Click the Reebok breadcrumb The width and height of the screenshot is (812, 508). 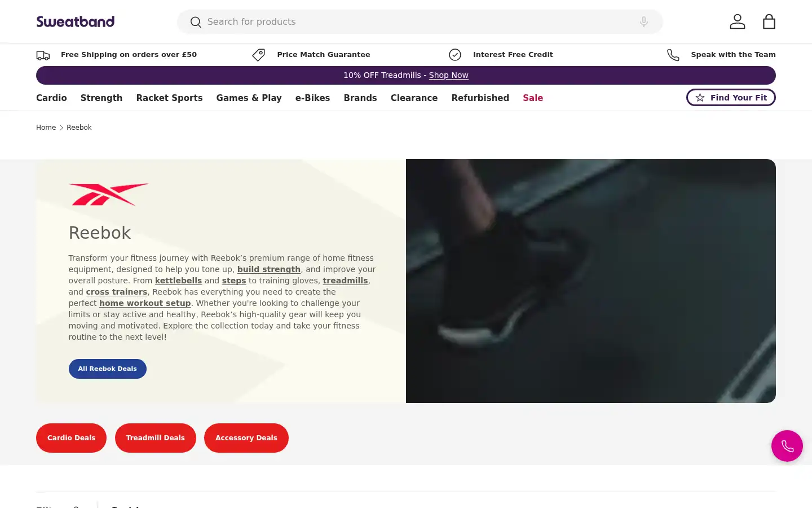79,128
